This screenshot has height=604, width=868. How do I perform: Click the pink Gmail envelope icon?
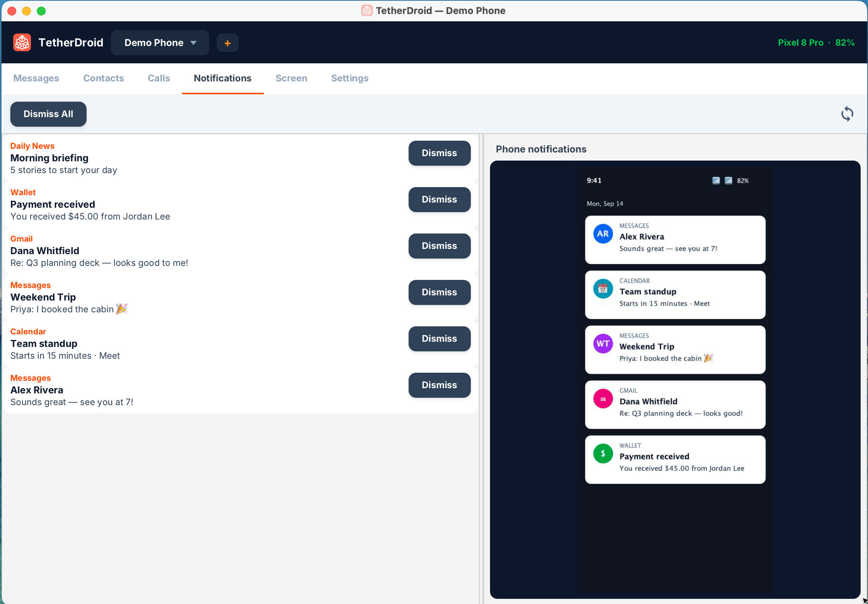(603, 399)
